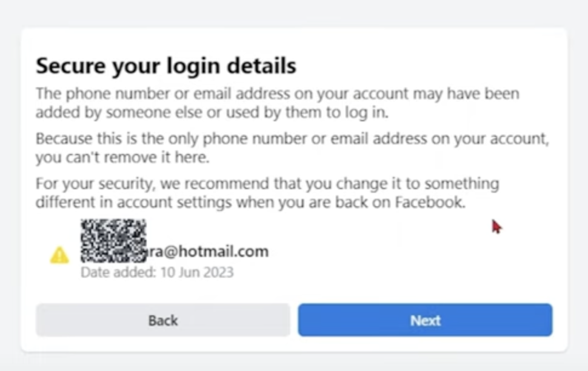Click the 'Date added:' label

[118, 272]
